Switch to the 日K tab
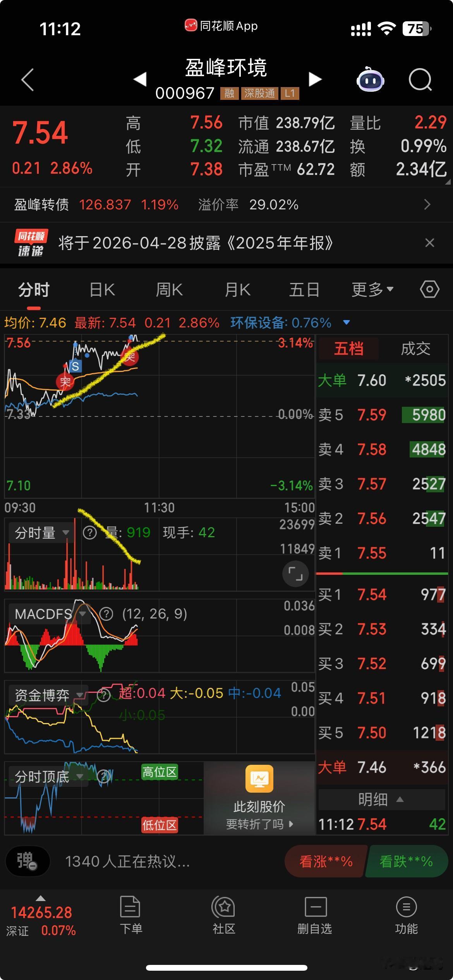The width and height of the screenshot is (453, 980). [x=102, y=290]
